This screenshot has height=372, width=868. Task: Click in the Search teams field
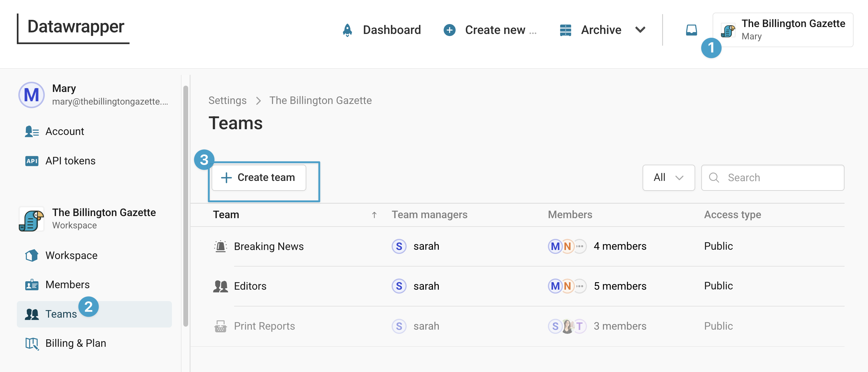point(773,178)
